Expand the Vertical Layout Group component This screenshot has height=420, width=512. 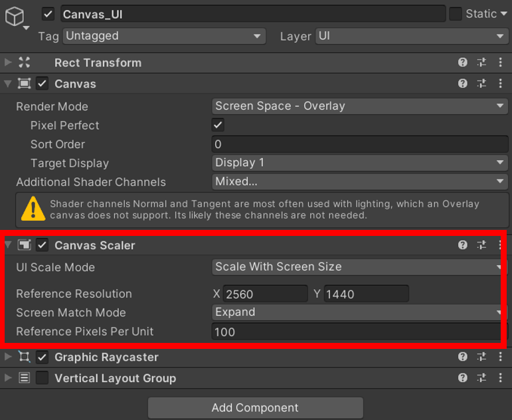(8, 378)
